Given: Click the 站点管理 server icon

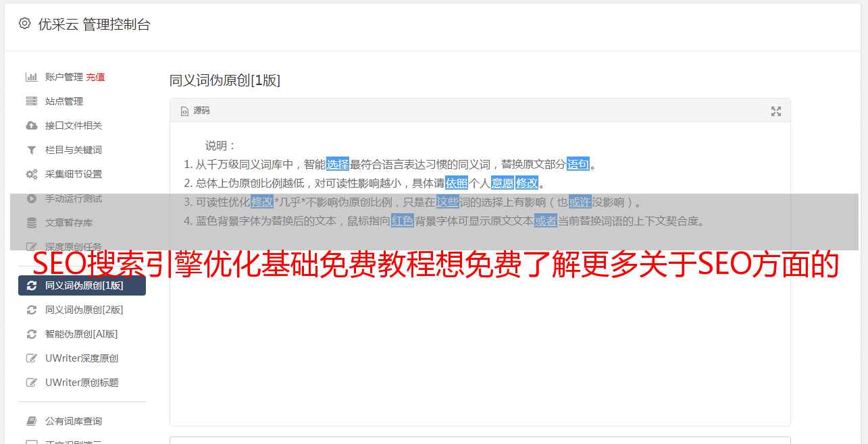Looking at the screenshot, I should coord(31,101).
